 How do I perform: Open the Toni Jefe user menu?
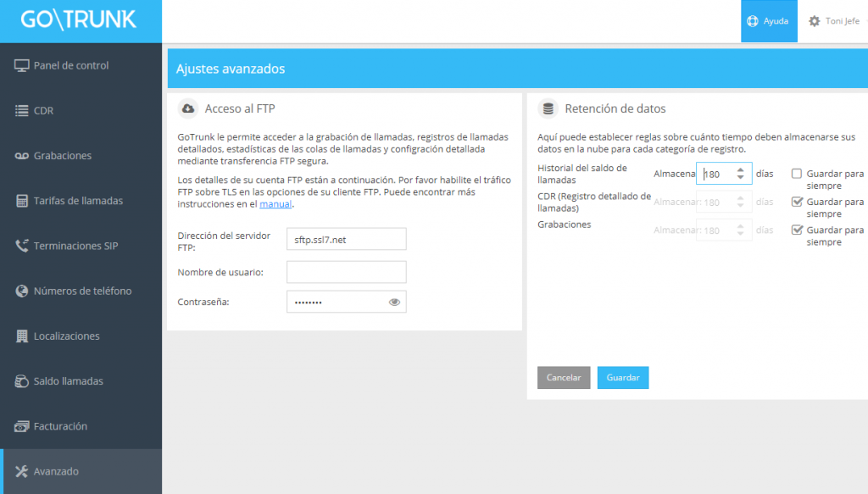tap(836, 21)
